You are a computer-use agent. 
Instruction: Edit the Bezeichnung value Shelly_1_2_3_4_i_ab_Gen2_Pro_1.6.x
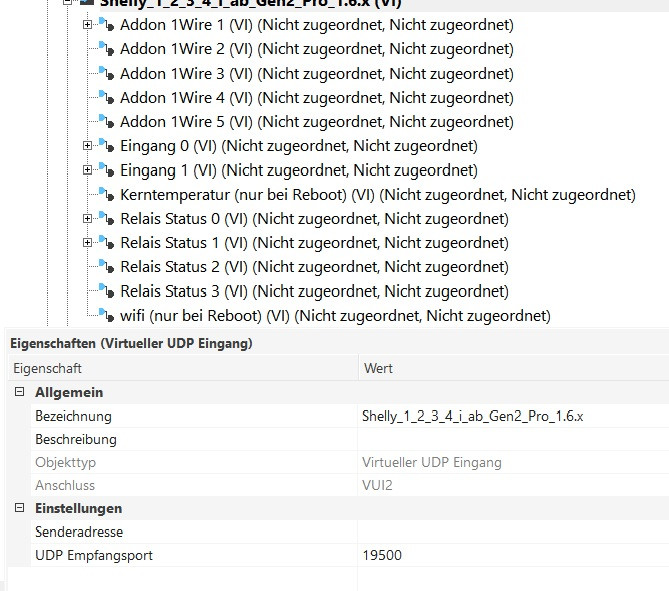point(514,416)
